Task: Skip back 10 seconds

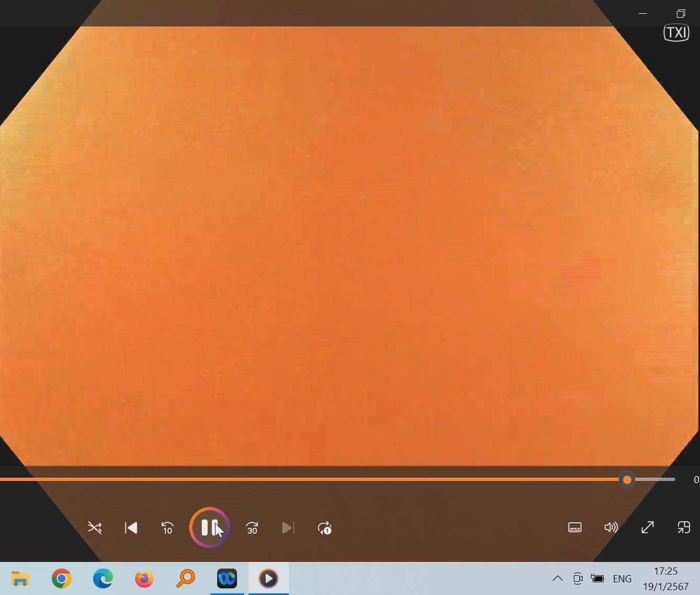Action: click(x=168, y=528)
